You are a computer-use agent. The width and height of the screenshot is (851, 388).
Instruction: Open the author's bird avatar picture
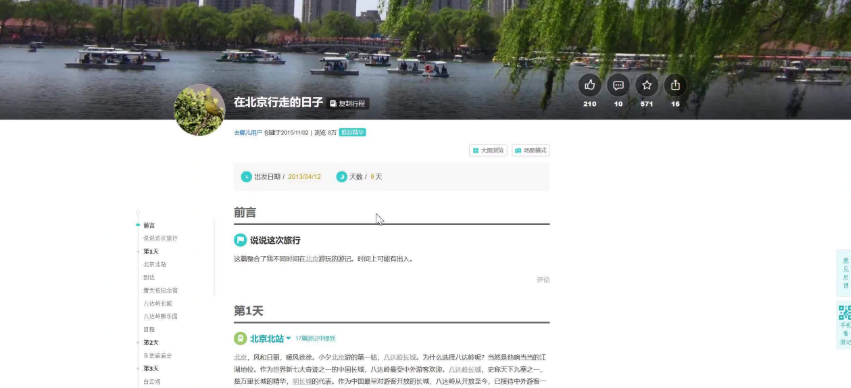click(199, 110)
